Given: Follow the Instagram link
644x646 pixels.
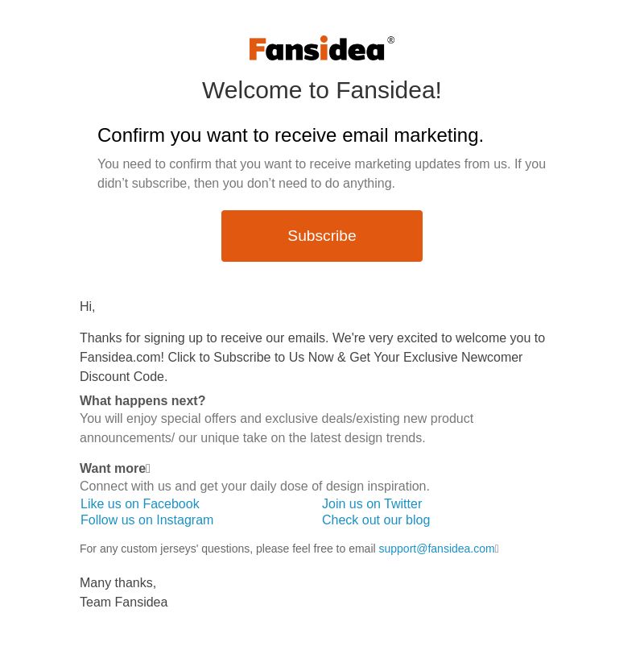Looking at the screenshot, I should pyautogui.click(x=147, y=520).
